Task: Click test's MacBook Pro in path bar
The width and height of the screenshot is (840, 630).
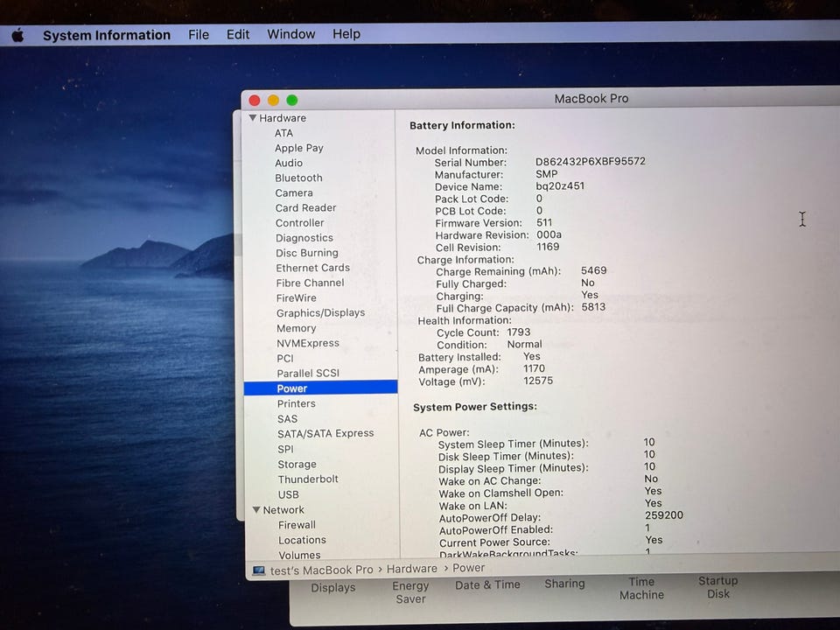Action: [x=321, y=570]
